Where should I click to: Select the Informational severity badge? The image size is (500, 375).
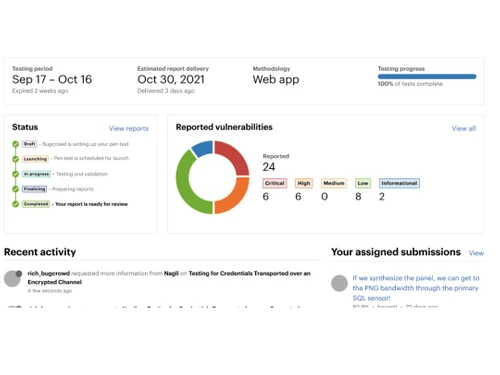pos(399,183)
